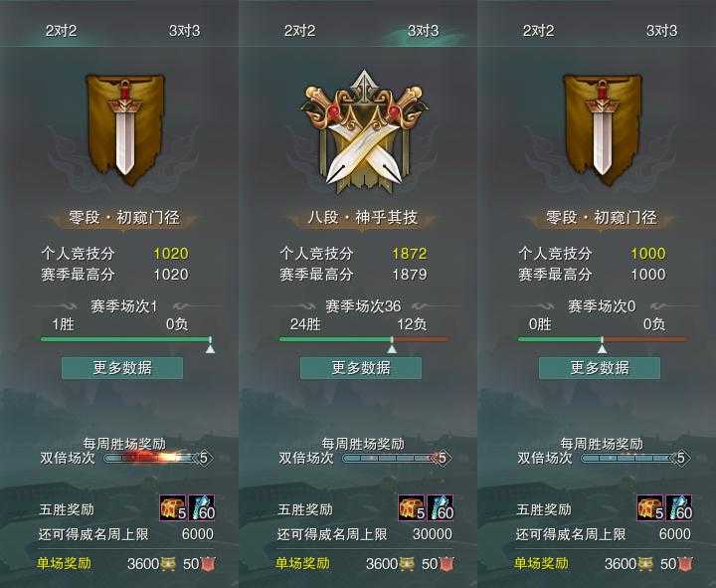
Task: Click the 3600 coin single-match reward icon in right panel
Action: click(647, 564)
